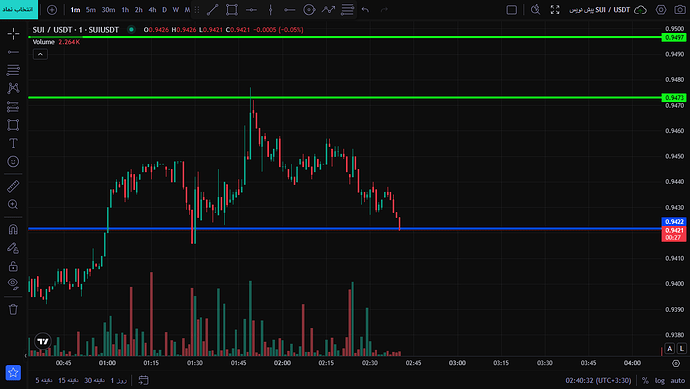Take a chart snapshot with camera icon

(679, 10)
